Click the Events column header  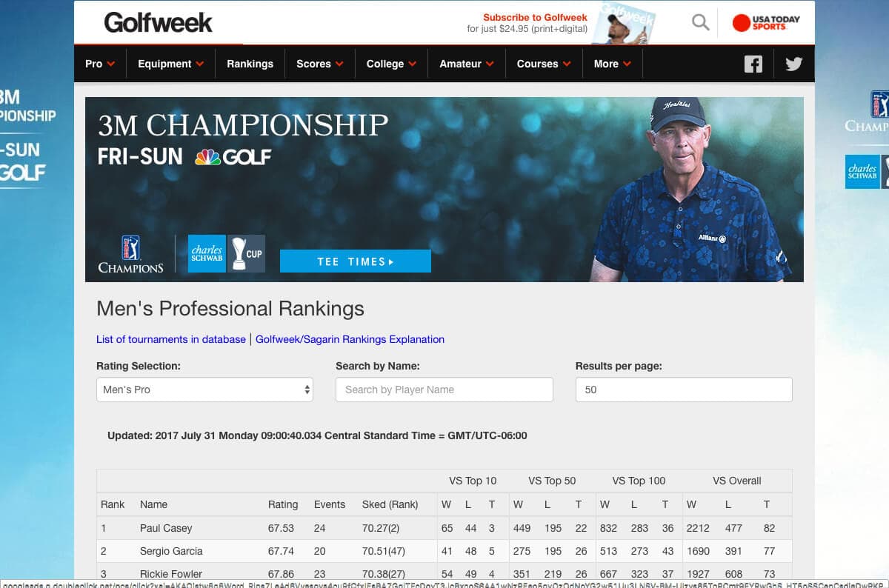click(x=330, y=504)
